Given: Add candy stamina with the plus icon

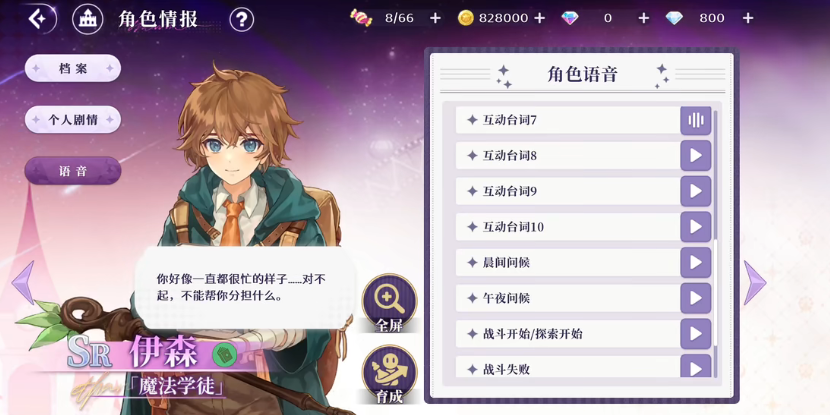Looking at the screenshot, I should pyautogui.click(x=435, y=19).
